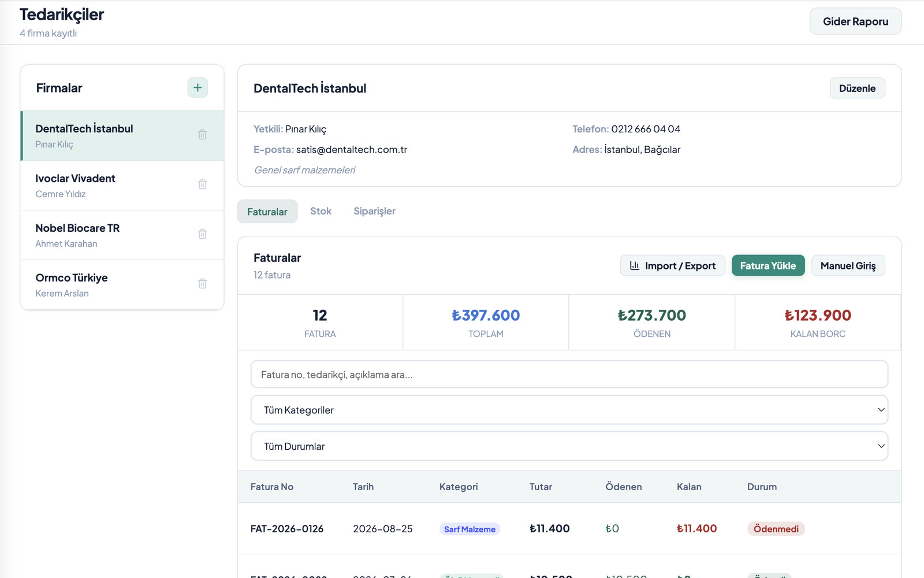This screenshot has height=578, width=924.
Task: Select DentalTech İstanbul firm
Action: click(x=122, y=136)
